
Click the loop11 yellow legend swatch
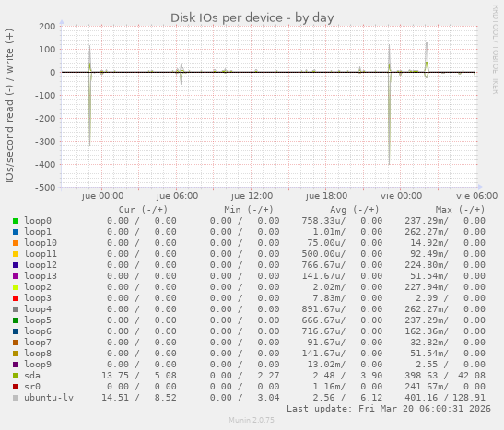16,254
